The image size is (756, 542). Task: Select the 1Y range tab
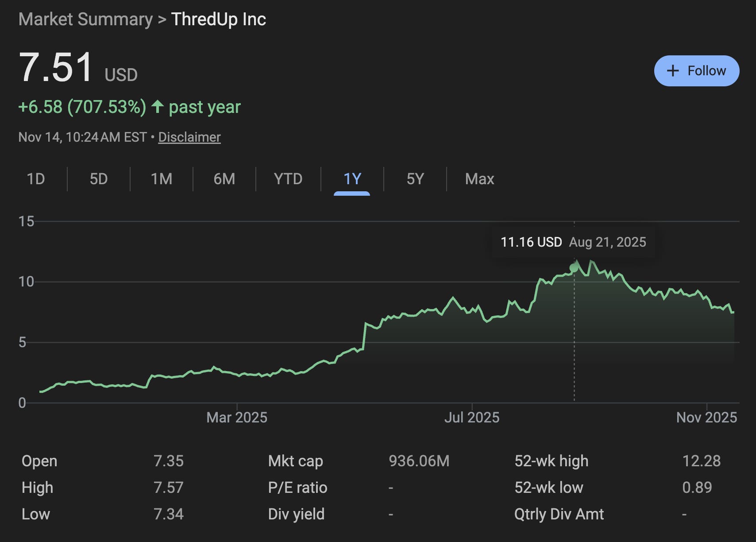(352, 179)
